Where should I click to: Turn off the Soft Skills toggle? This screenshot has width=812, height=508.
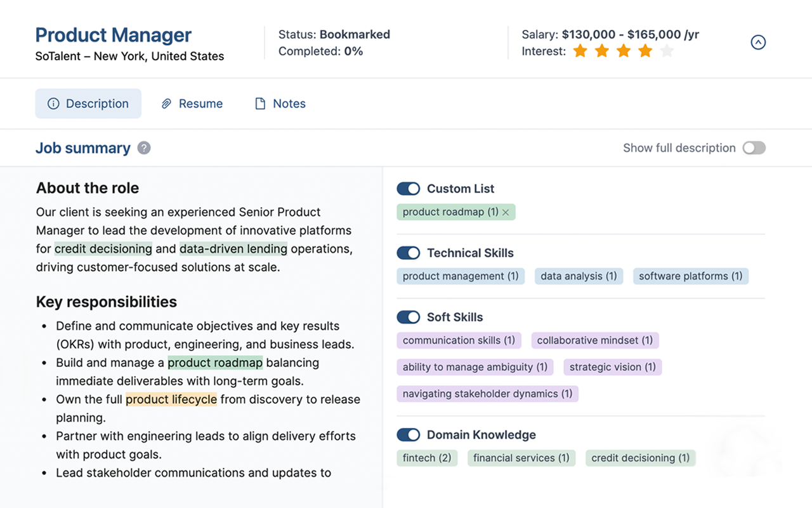point(409,317)
